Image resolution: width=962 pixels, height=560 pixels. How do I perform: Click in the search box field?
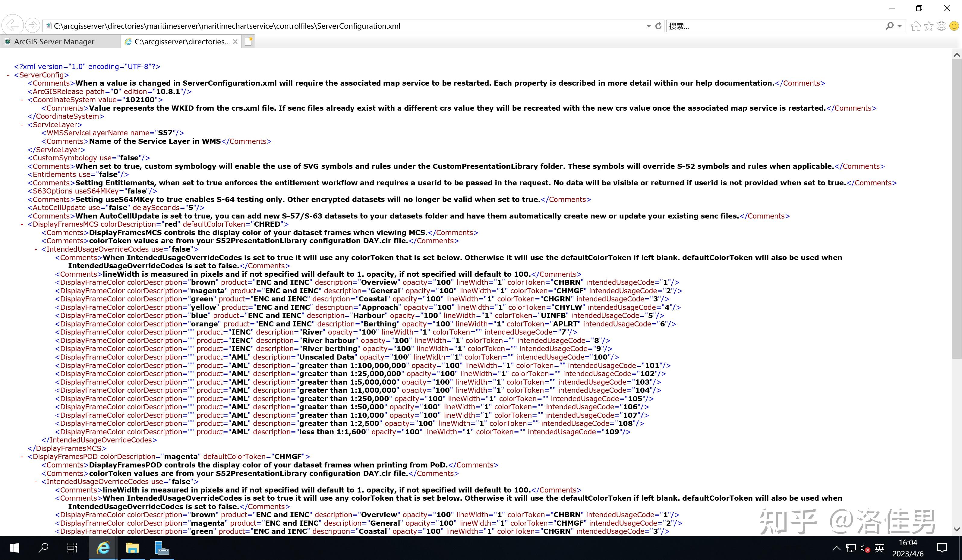[x=775, y=26]
